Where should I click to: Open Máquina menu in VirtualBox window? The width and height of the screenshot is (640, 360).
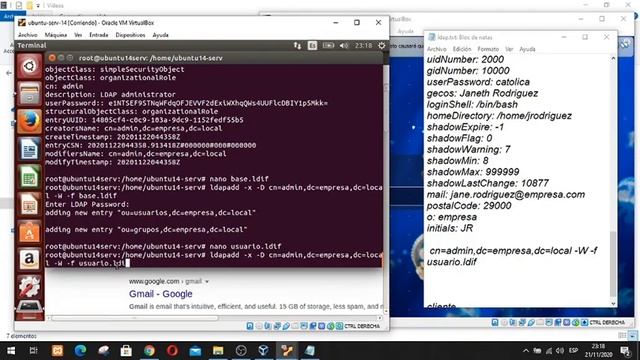56,35
